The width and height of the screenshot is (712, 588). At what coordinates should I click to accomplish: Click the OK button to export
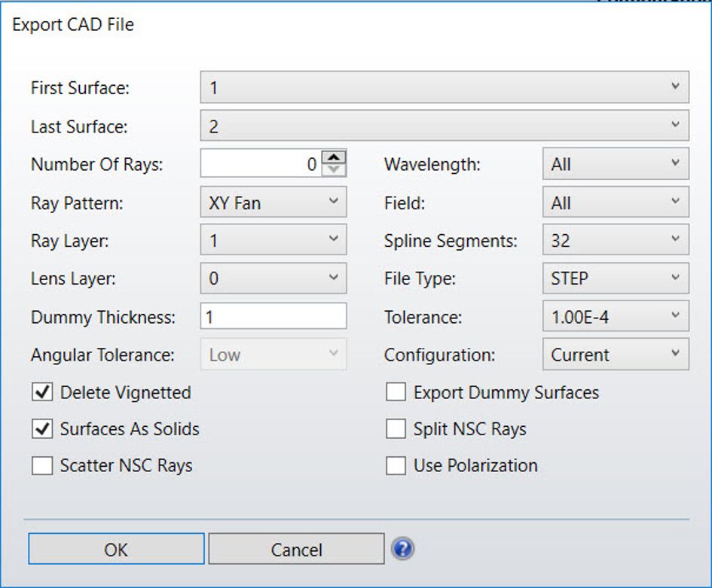click(x=116, y=550)
